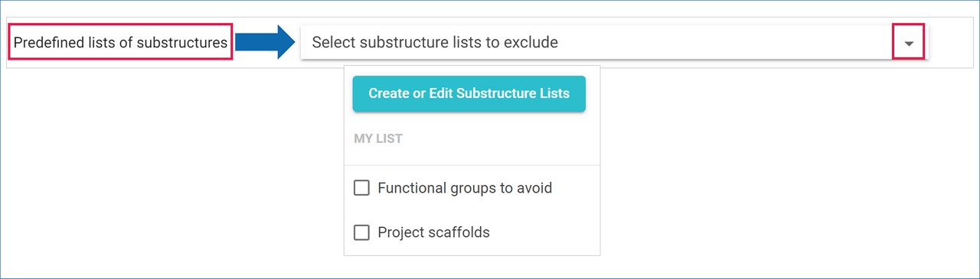Click Create or Edit Substructure Lists button
Image resolution: width=980 pixels, height=279 pixels.
(469, 94)
